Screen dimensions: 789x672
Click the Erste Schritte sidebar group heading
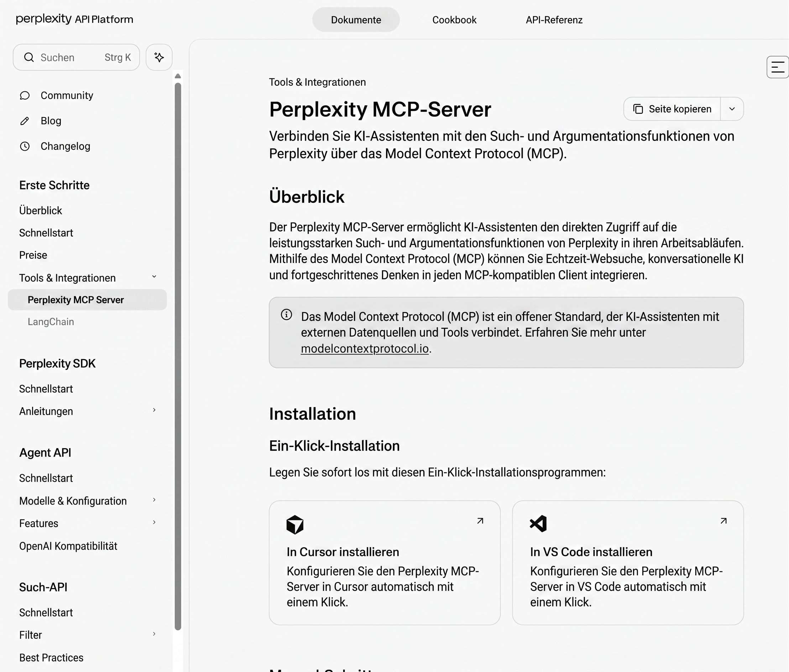tap(54, 185)
